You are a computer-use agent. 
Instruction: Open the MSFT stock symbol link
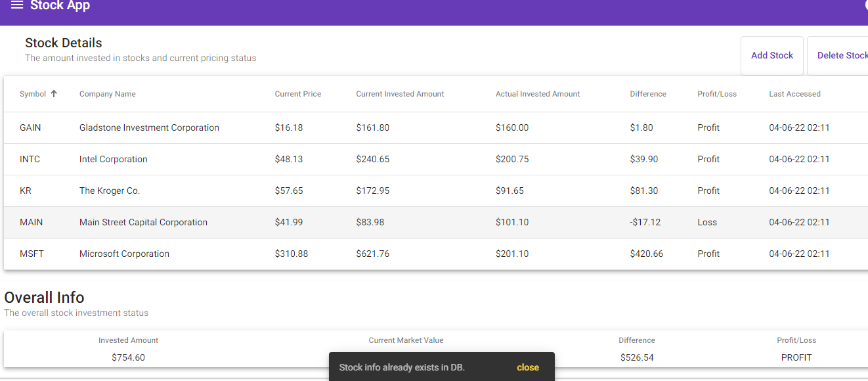pyautogui.click(x=32, y=253)
